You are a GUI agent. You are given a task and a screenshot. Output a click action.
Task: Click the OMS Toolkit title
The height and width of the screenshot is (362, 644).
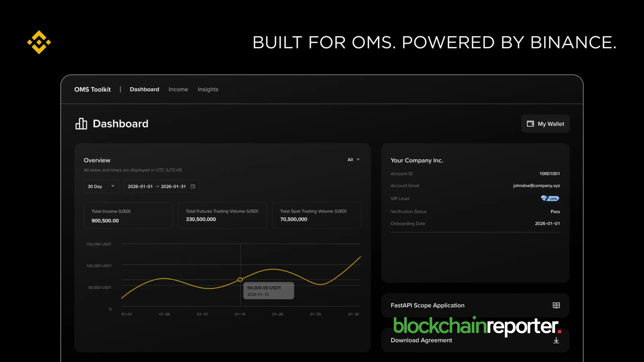(x=92, y=89)
